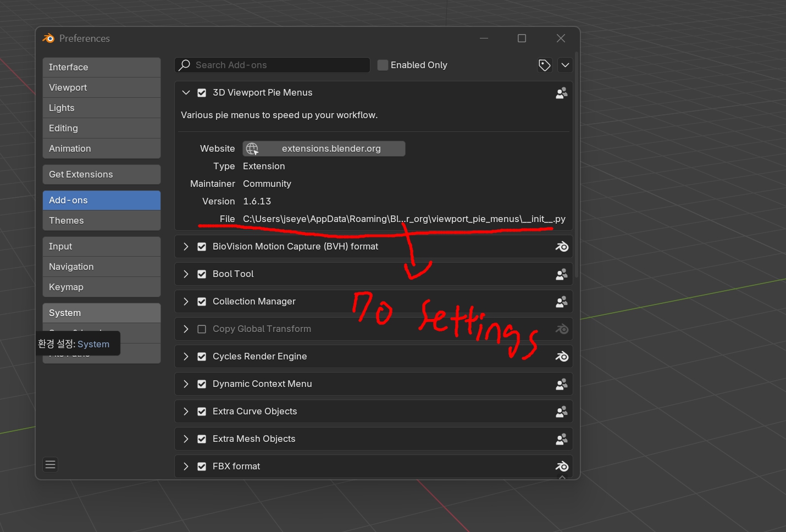786x532 pixels.
Task: Disable the Cycles Render Engine add-on
Action: coord(202,357)
